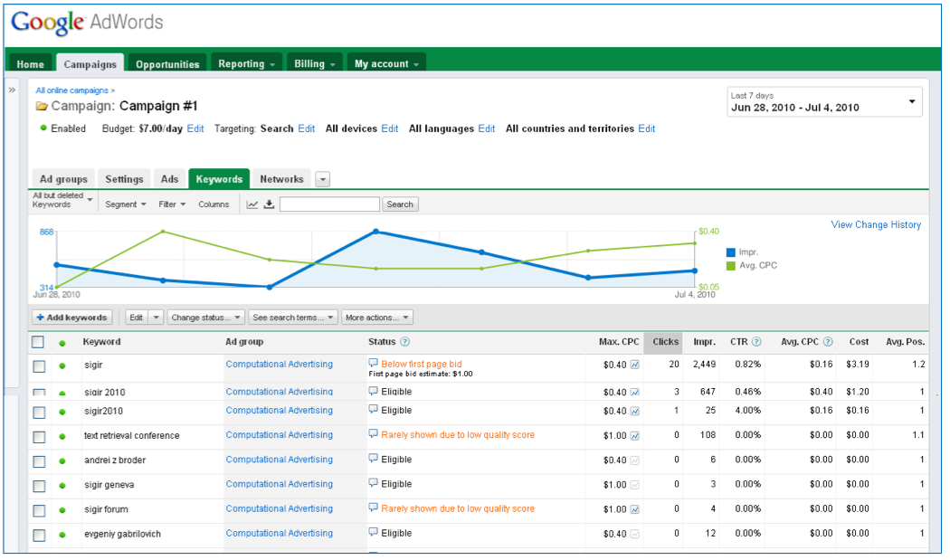The width and height of the screenshot is (950, 560).
Task: Switch to the Opportunities tab
Action: pos(167,63)
